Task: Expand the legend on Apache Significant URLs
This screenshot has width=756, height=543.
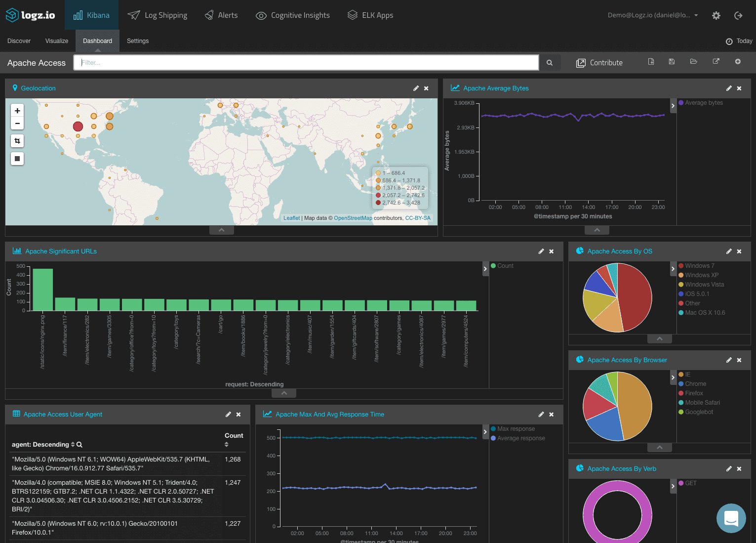Action: (485, 268)
